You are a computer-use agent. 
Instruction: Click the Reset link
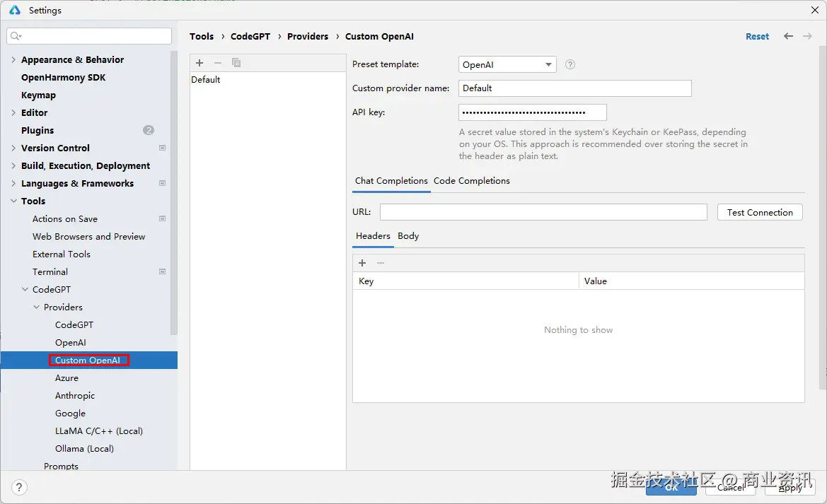coord(757,36)
